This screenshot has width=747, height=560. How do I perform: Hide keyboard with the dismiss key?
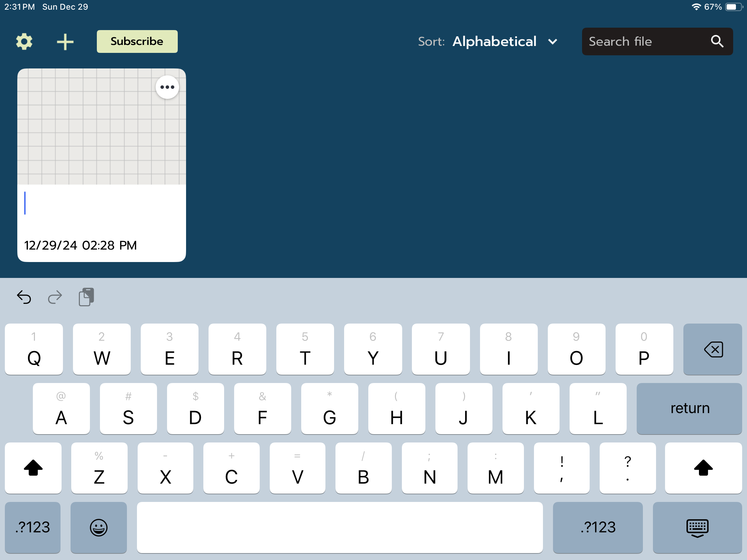(x=697, y=527)
